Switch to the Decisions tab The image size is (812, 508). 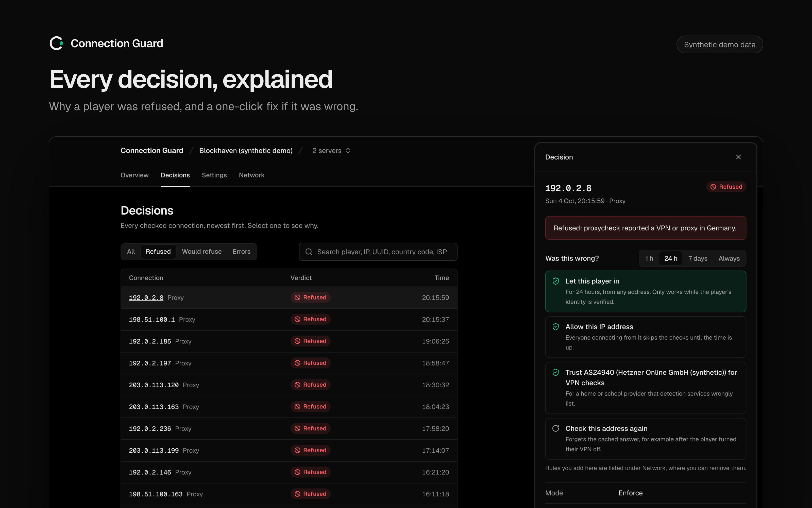[x=175, y=175]
